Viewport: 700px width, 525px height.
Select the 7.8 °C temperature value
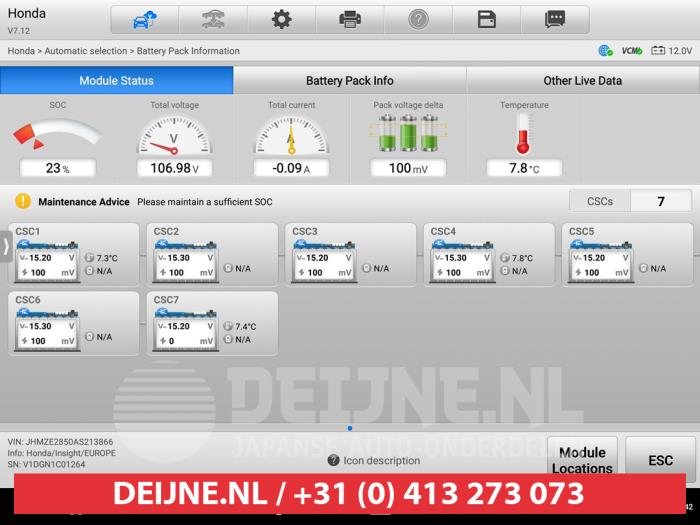(524, 168)
